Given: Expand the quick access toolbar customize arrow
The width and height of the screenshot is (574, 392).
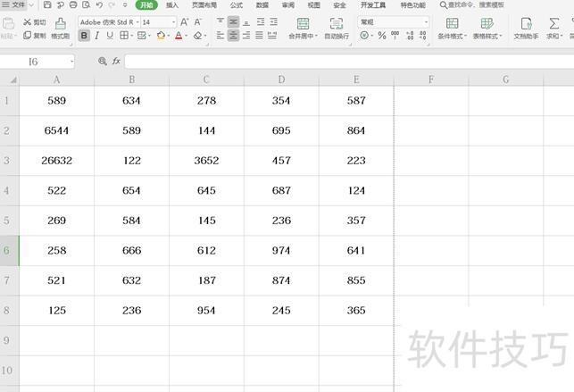Looking at the screenshot, I should coord(125,4).
